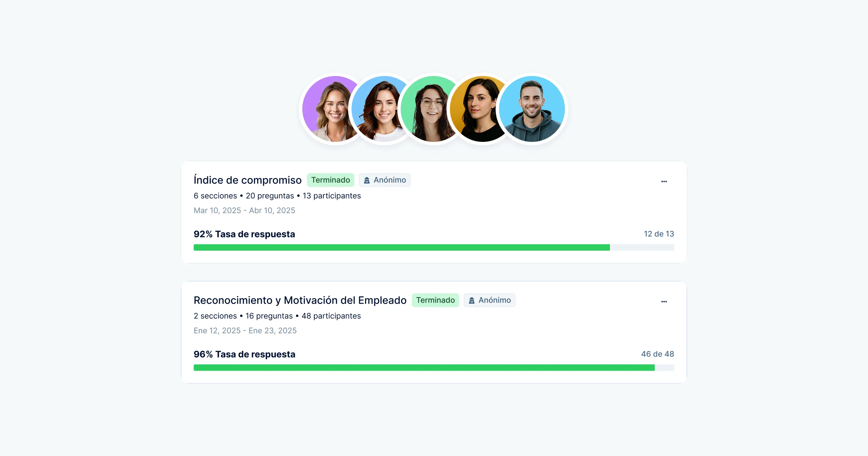Click 'Mar 10, 2025 - Abr 10, 2025' date range

(244, 210)
